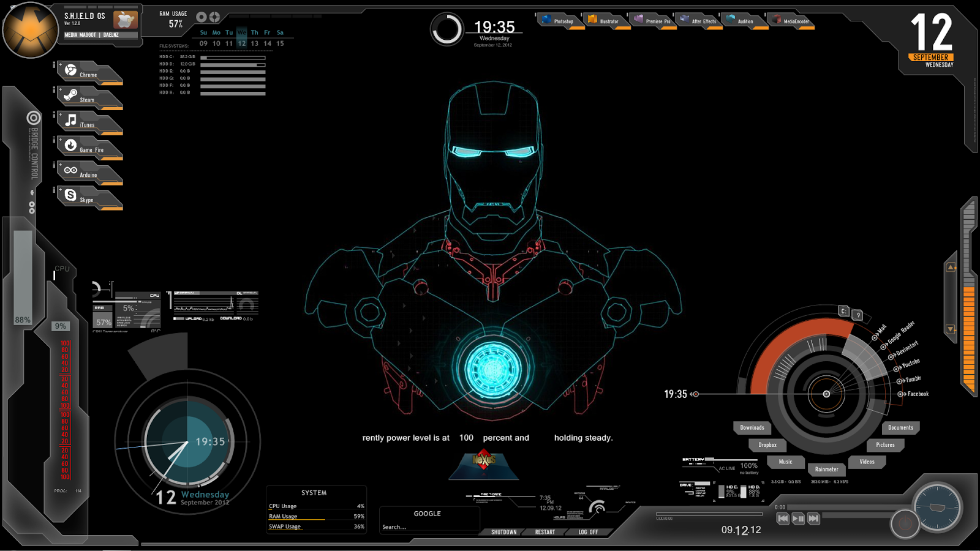
Task: Expand the plus on Arduino launcher
Action: click(60, 165)
